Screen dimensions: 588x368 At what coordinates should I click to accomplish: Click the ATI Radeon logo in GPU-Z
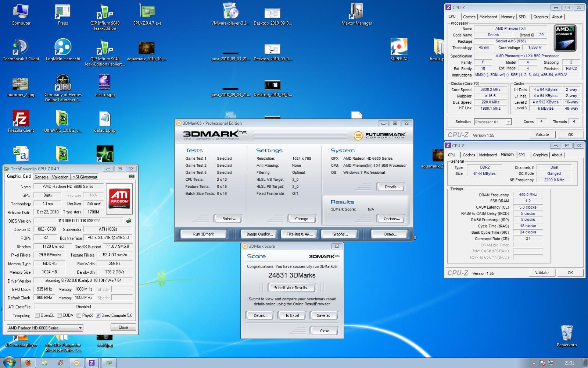[119, 199]
